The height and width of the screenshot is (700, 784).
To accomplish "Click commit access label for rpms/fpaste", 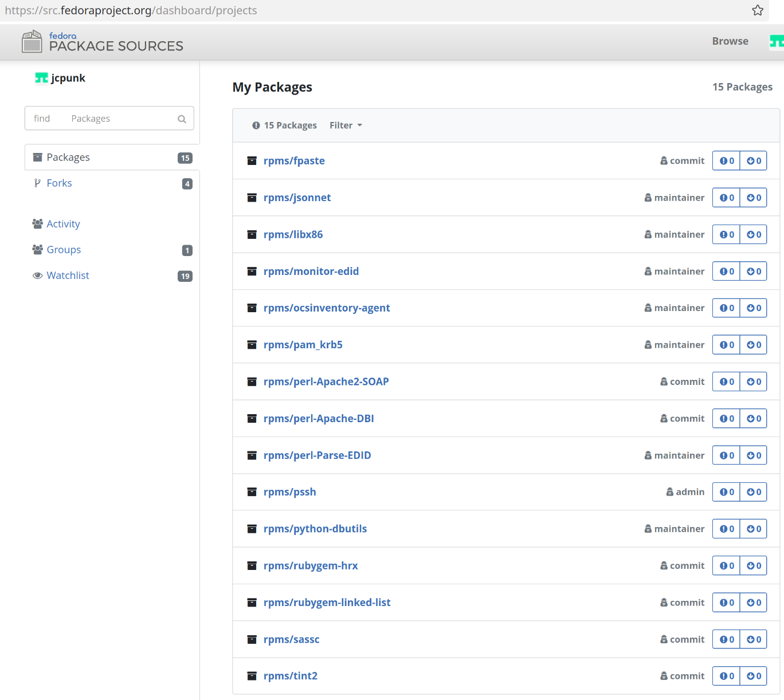I will (683, 161).
